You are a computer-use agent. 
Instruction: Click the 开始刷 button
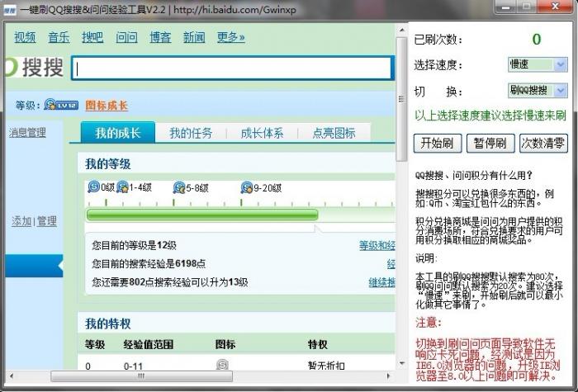tap(437, 144)
